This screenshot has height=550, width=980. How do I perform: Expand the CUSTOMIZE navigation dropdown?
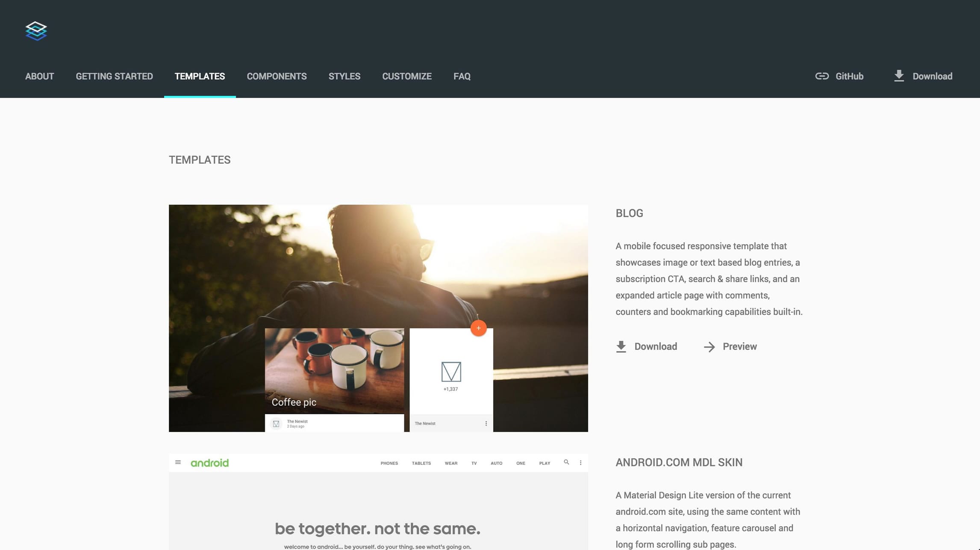406,75
